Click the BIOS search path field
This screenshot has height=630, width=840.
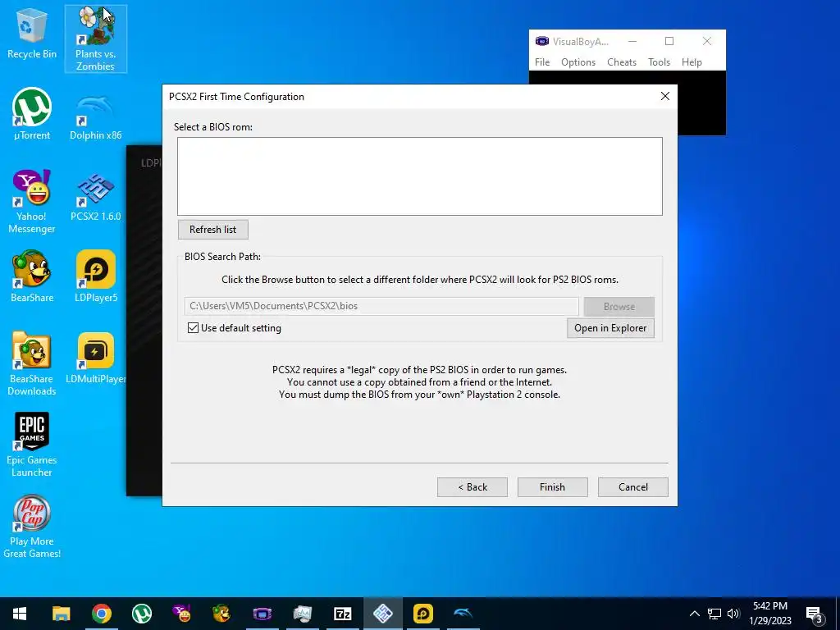[381, 306]
